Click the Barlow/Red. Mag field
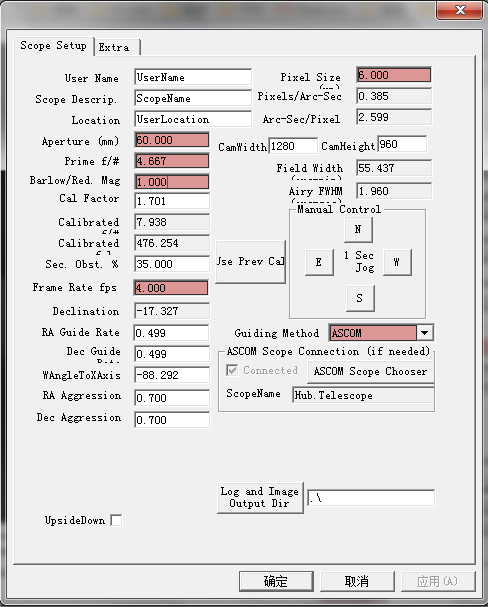Screen dimensions: 488x607 (172, 182)
